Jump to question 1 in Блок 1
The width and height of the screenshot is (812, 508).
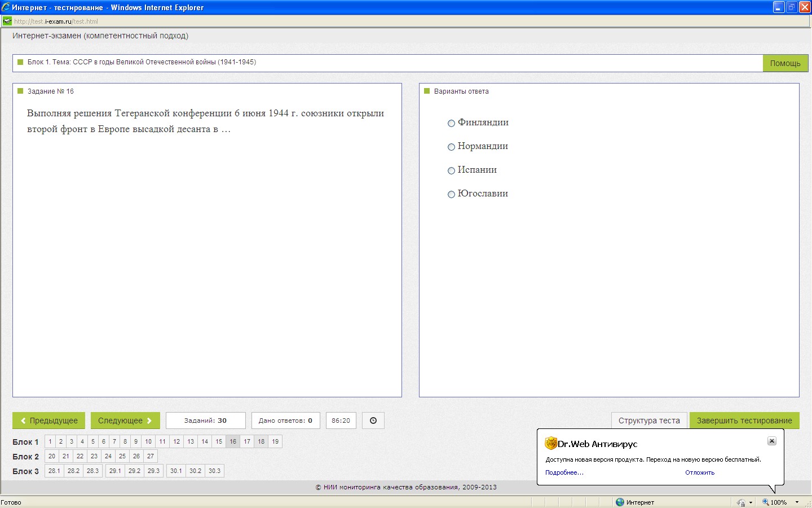click(x=50, y=441)
